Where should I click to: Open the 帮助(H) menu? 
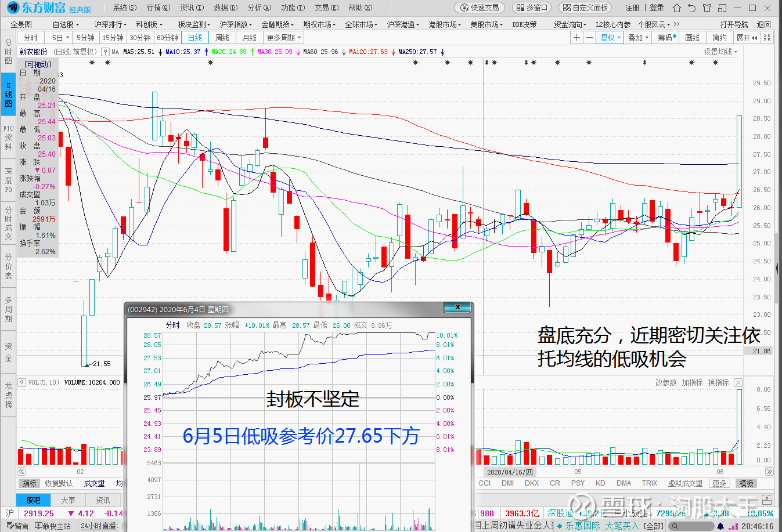pyautogui.click(x=361, y=8)
